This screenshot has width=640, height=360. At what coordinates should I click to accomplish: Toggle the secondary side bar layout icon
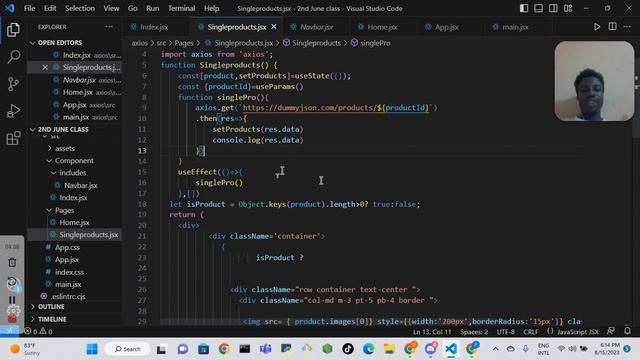tap(553, 8)
